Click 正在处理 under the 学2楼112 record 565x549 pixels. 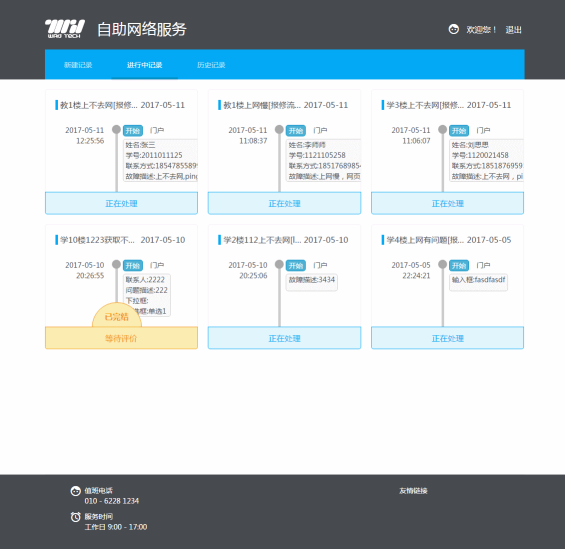(x=284, y=338)
